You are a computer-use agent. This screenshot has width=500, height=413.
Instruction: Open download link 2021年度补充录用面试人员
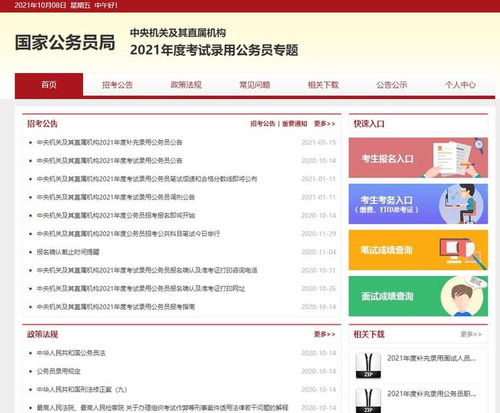[432, 358]
